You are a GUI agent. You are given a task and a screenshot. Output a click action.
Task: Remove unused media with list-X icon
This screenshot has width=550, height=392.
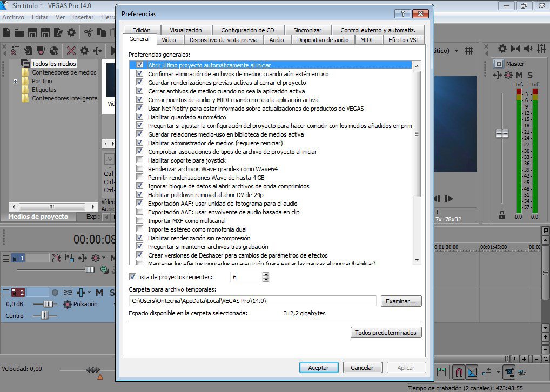(15, 51)
